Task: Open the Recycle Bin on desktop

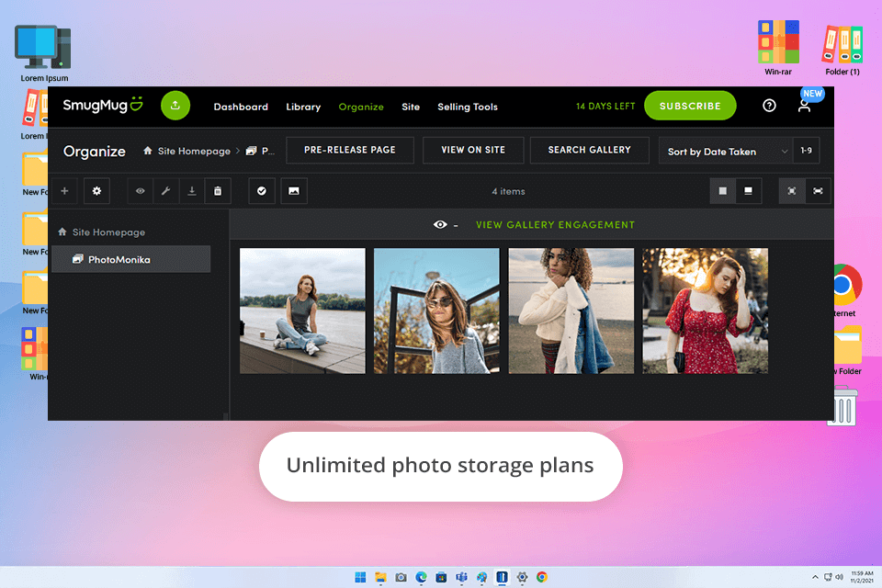Action: click(842, 406)
